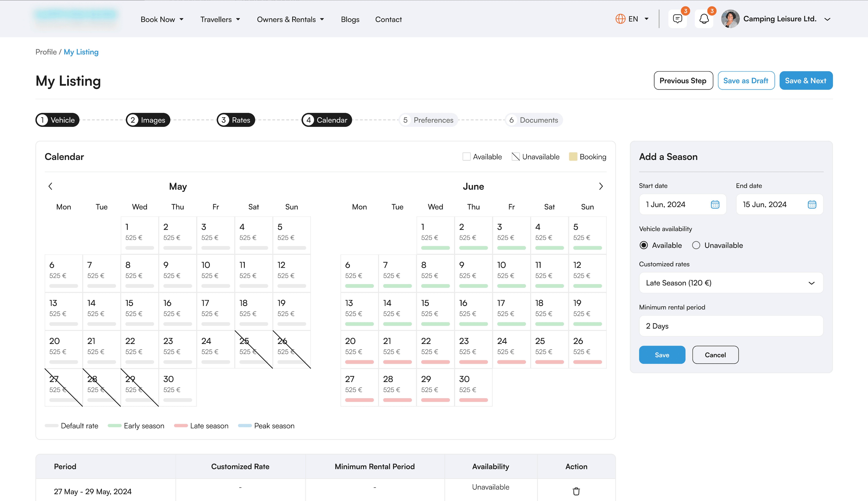Open the Blogs page
The height and width of the screenshot is (501, 868).
pyautogui.click(x=350, y=19)
